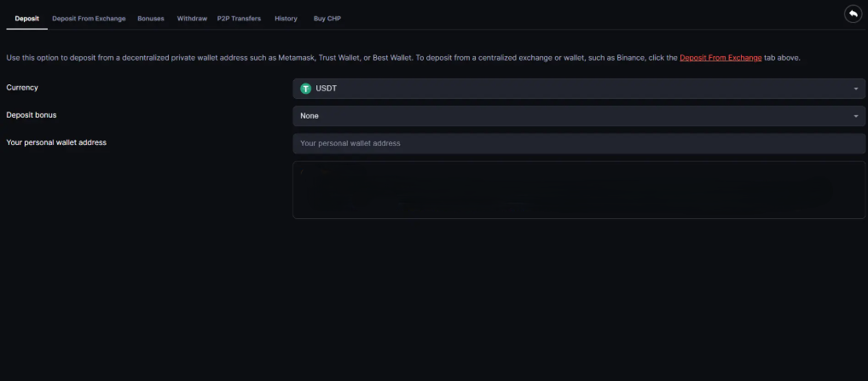The height and width of the screenshot is (381, 868).
Task: Click the deposit instructions paragraph text
Action: click(x=341, y=58)
